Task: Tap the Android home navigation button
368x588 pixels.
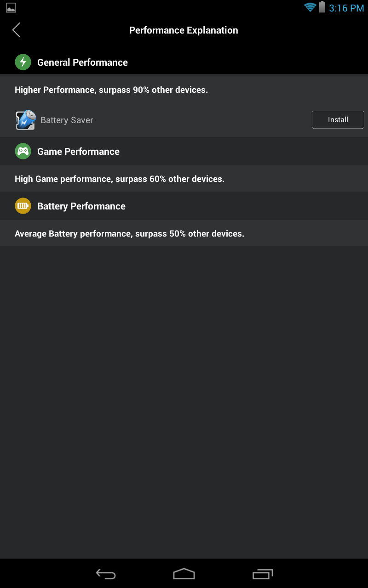Action: pos(184,573)
